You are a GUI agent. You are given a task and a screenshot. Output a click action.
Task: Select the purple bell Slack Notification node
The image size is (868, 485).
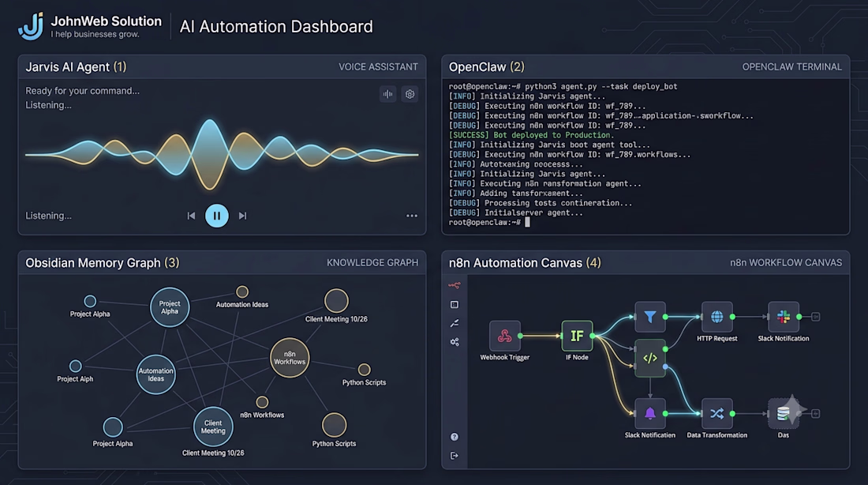pos(650,413)
